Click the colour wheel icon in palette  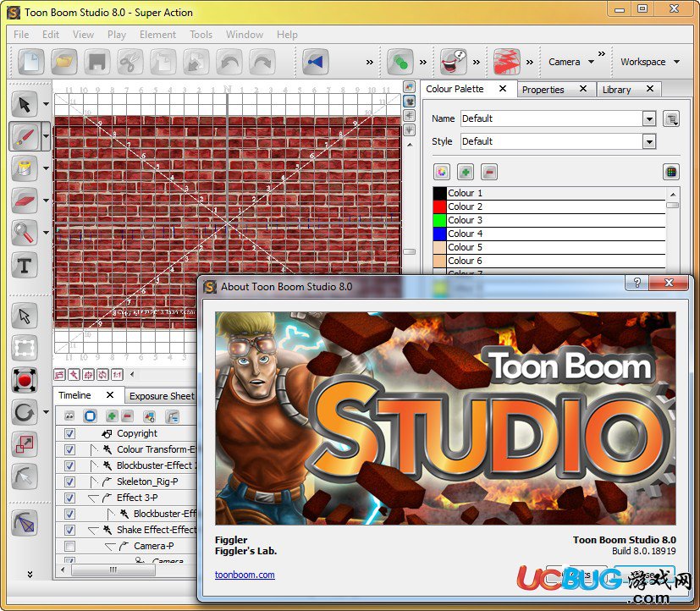442,172
